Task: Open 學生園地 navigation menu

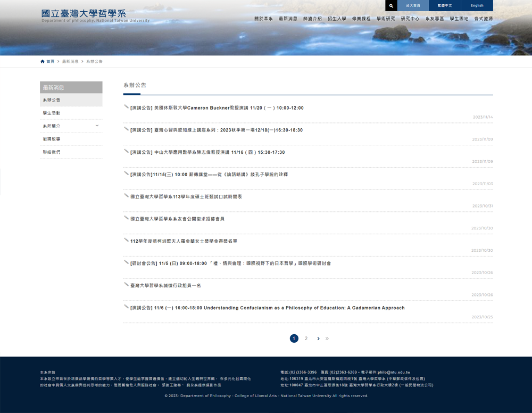Action: click(x=459, y=19)
